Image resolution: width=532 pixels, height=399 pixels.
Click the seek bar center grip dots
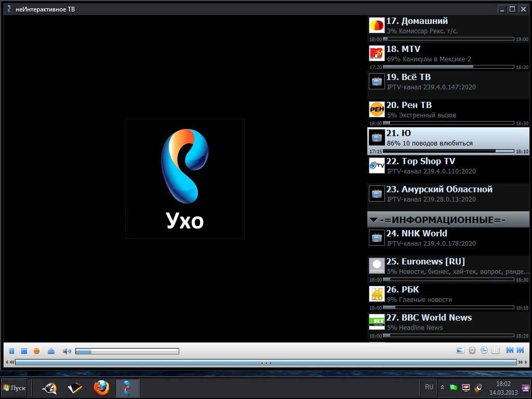tap(266, 363)
